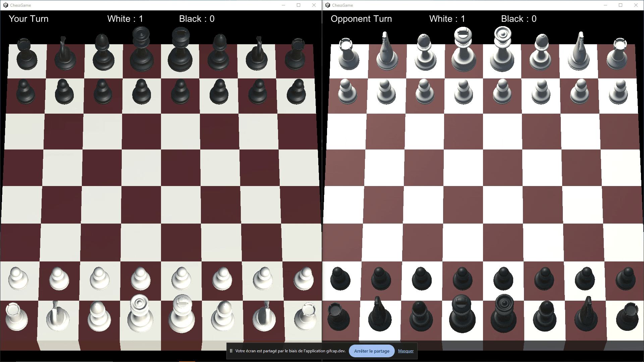Click the left ChessGame window title icon
The height and width of the screenshot is (362, 644).
pos(5,5)
